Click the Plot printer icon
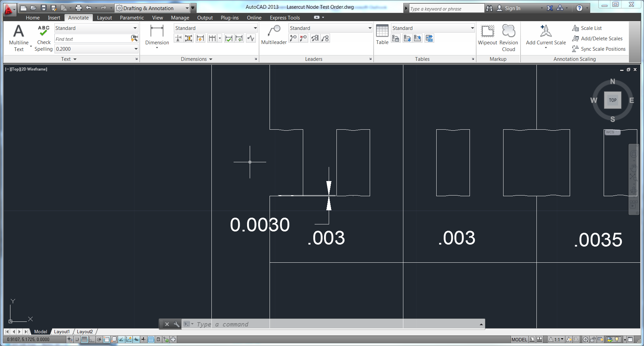This screenshot has height=346, width=644. pos(79,8)
